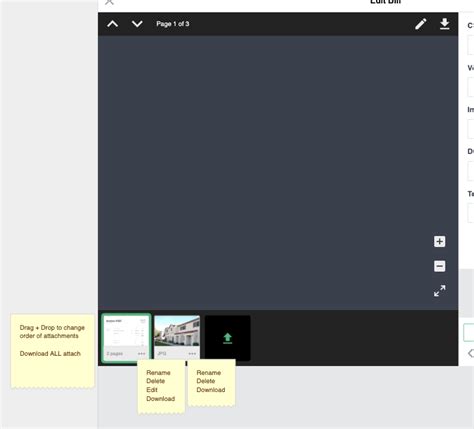Close the Edit Bill dialog with X
This screenshot has height=429, width=474.
click(109, 2)
